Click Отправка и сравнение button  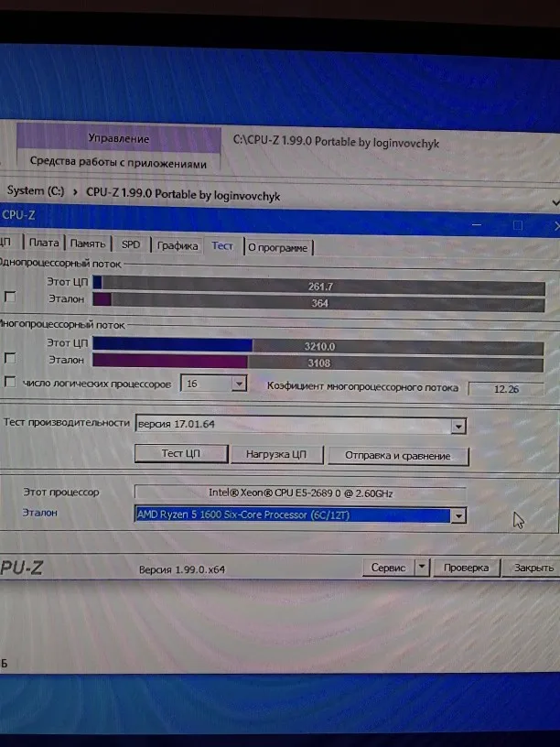[x=398, y=456]
